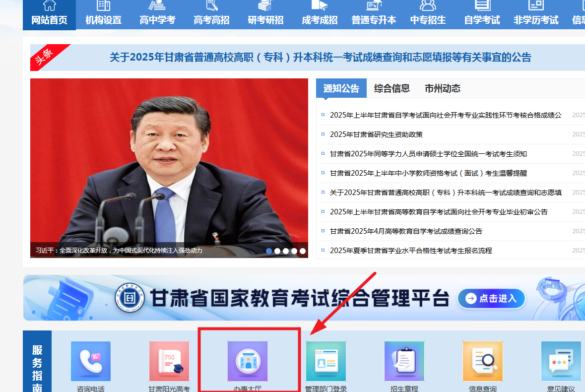Image resolution: width=585 pixels, height=392 pixels.
Task: Click the 信息查询 magnifier icon
Action: coord(483,361)
